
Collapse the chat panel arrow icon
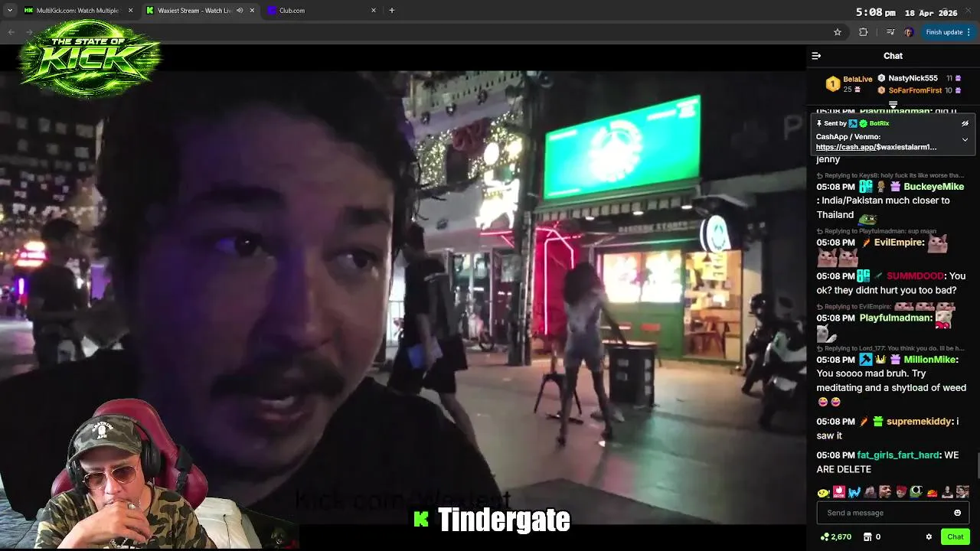coord(816,56)
